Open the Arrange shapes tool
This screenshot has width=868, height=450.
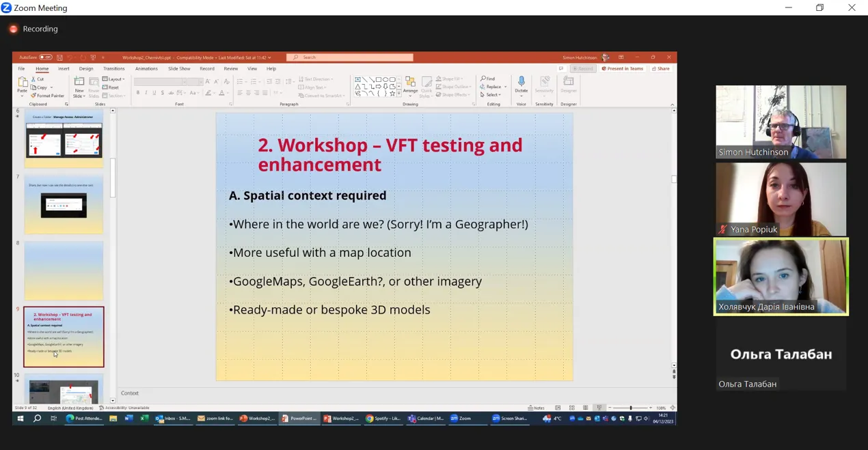pyautogui.click(x=410, y=85)
